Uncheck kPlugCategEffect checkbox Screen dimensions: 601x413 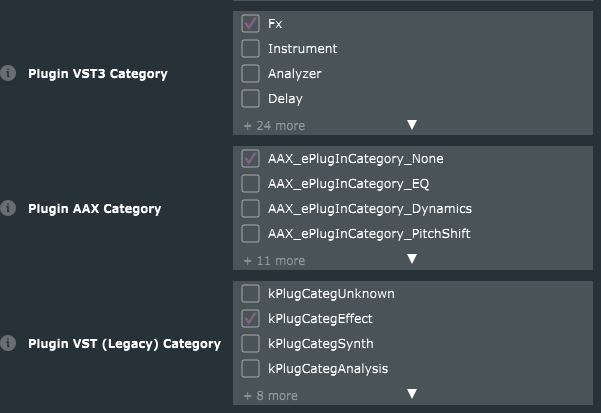tap(250, 318)
